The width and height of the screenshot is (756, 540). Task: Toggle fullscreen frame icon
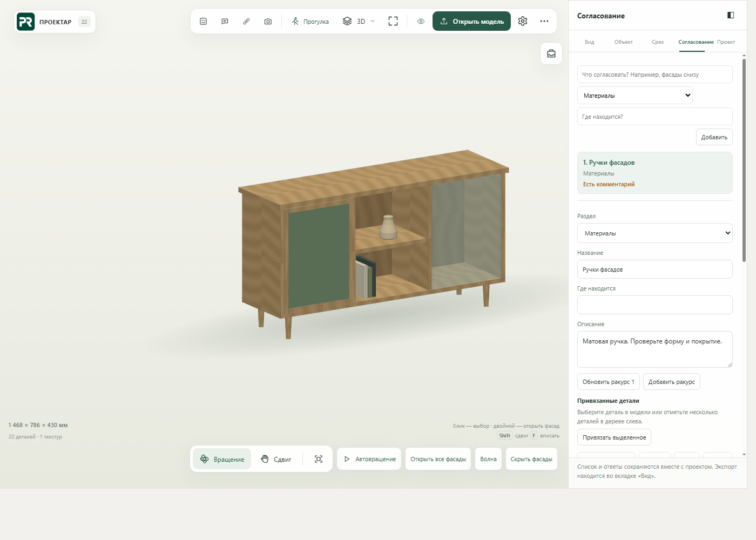point(393,22)
